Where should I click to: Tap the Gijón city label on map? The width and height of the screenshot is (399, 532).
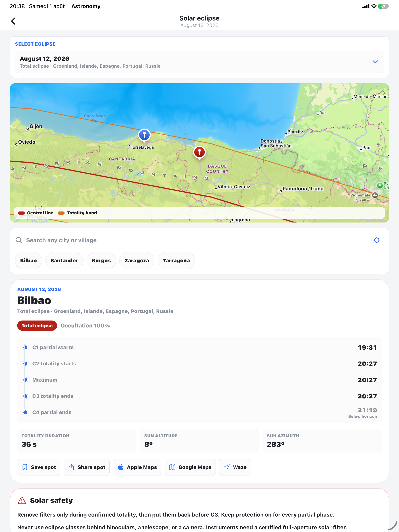pyautogui.click(x=36, y=126)
